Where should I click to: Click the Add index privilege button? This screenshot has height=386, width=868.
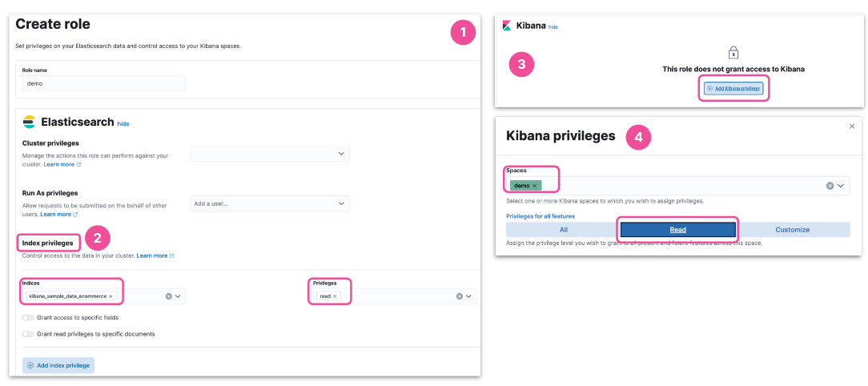pyautogui.click(x=58, y=365)
